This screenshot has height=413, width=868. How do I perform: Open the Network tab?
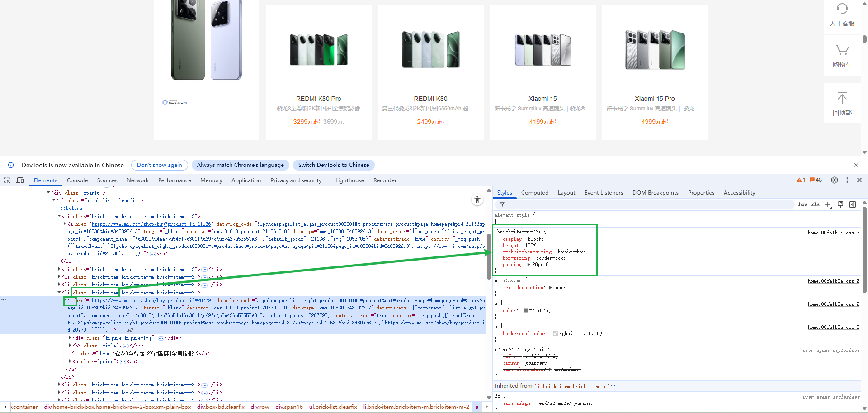tap(138, 180)
